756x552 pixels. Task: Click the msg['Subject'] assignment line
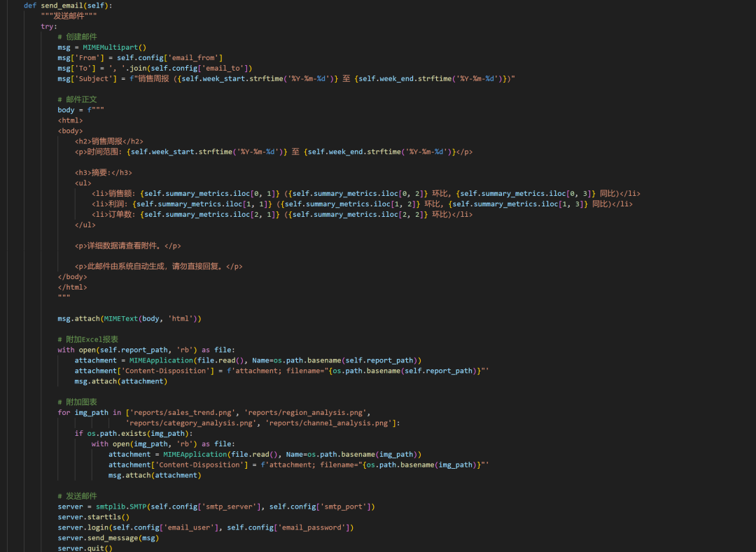pos(286,78)
